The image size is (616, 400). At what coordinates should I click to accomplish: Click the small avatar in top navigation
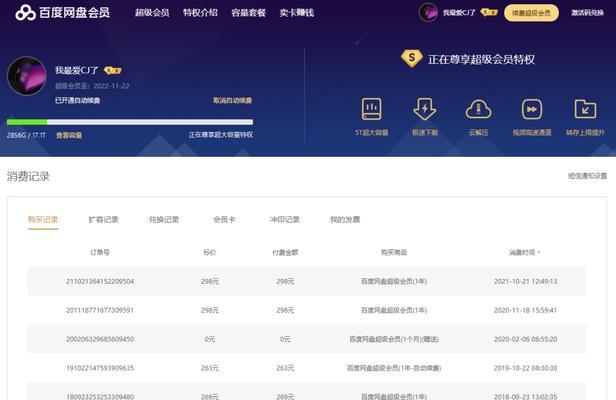click(x=428, y=13)
